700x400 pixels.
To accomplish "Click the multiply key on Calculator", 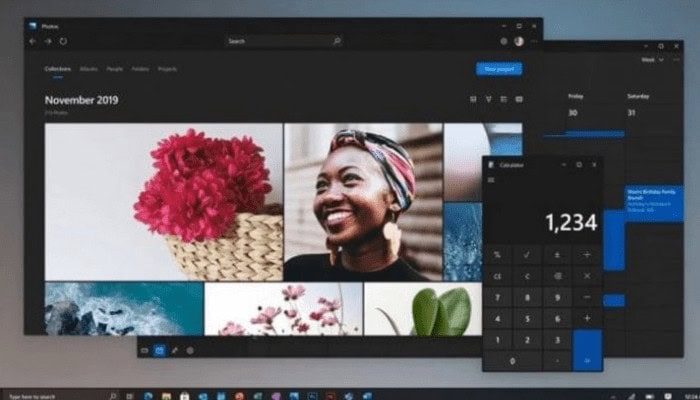I will click(587, 276).
